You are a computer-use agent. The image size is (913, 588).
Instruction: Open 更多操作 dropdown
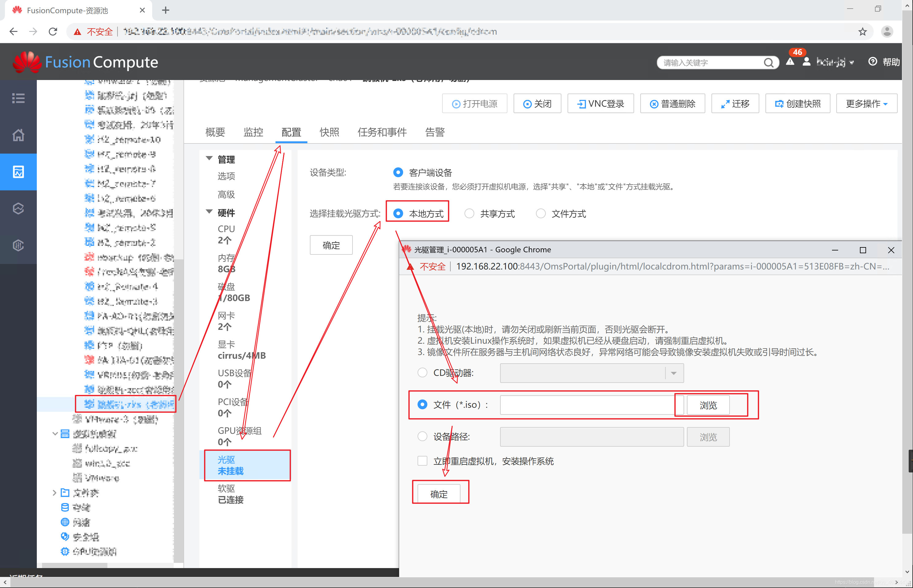click(x=866, y=104)
